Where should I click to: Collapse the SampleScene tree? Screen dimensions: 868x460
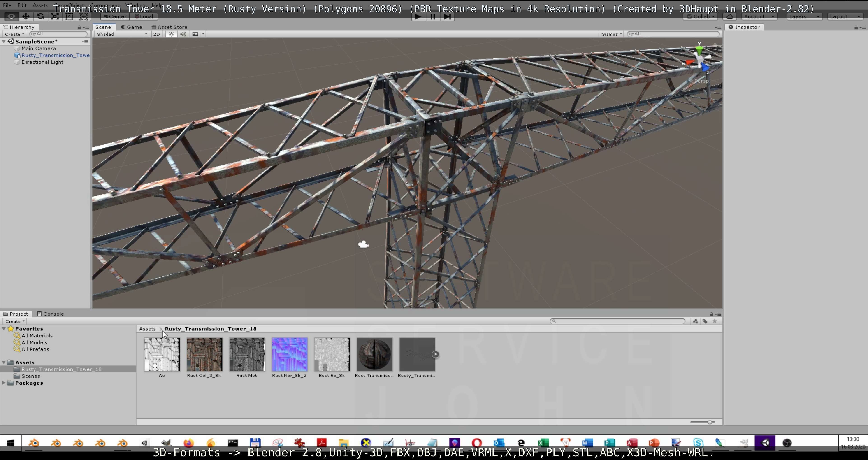(4, 42)
